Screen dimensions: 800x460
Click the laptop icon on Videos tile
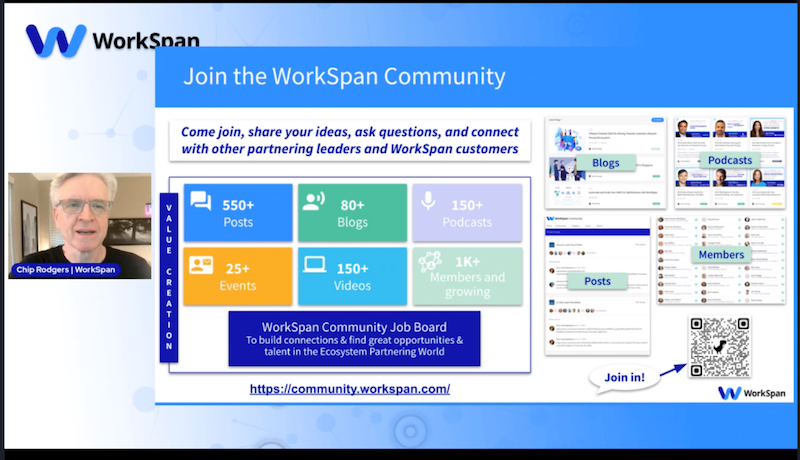[x=315, y=265]
